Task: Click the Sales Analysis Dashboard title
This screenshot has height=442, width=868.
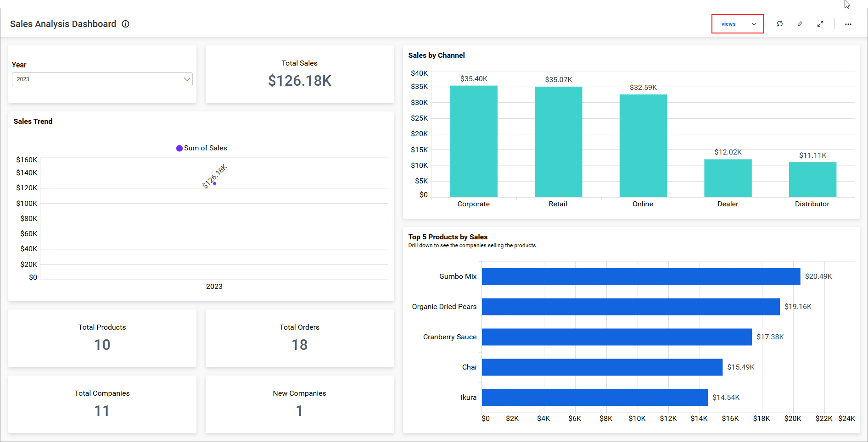Action: click(63, 24)
